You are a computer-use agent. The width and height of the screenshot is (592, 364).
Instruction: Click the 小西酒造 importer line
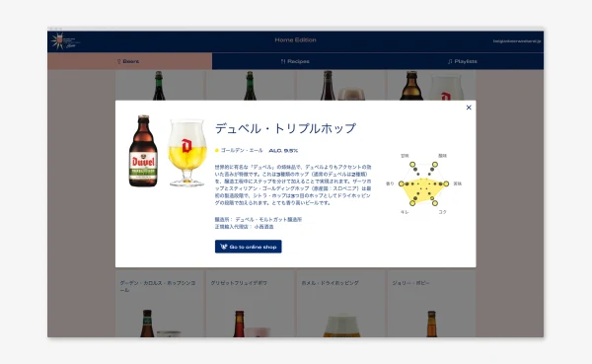tap(244, 227)
